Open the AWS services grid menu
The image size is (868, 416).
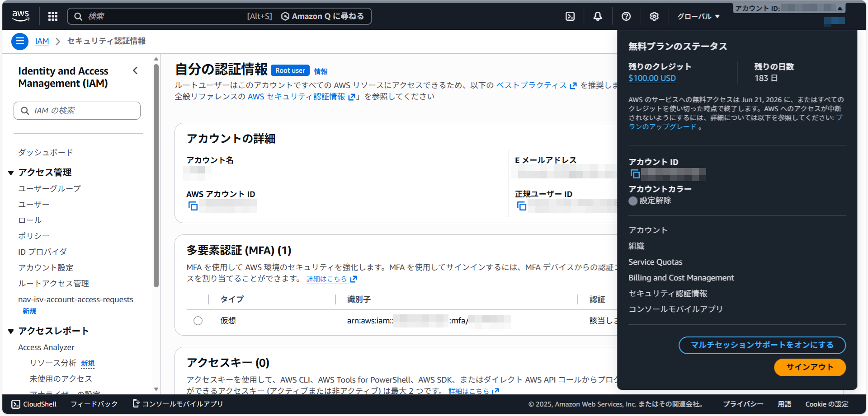53,16
